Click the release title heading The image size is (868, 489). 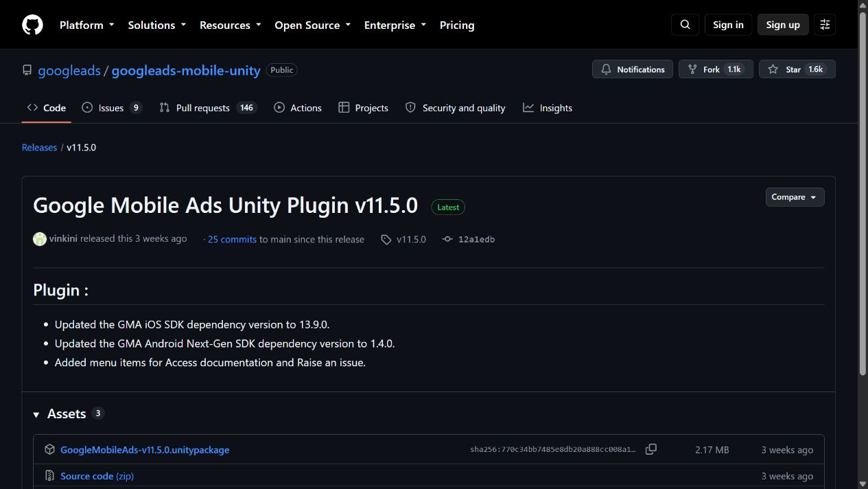click(225, 205)
